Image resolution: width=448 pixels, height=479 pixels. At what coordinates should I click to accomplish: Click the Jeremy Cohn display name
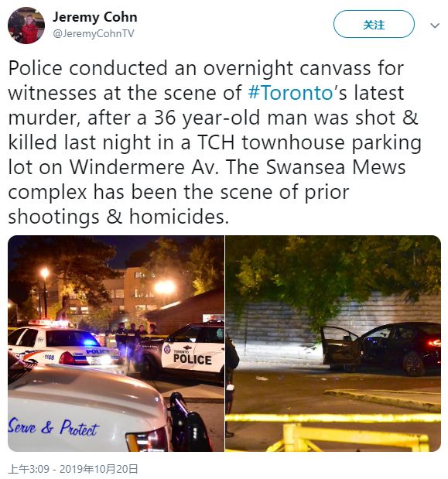coord(95,17)
